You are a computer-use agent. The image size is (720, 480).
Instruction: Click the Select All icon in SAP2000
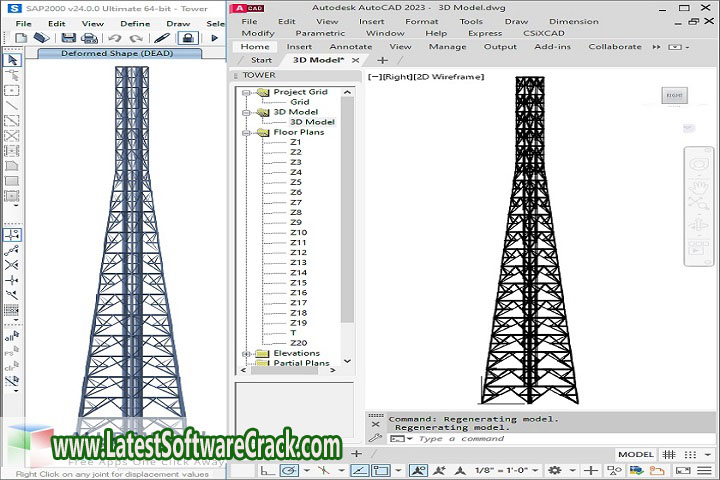pyautogui.click(x=12, y=336)
